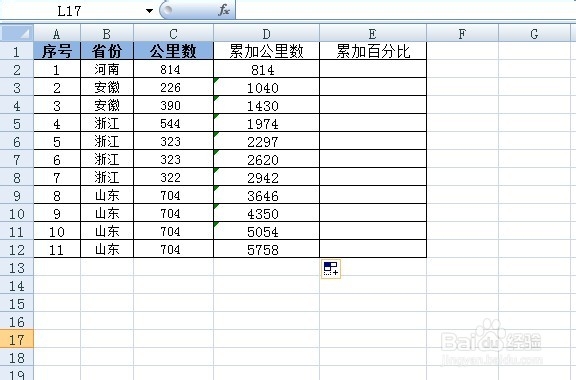Select 山东 cell in row 9
The height and width of the screenshot is (380, 576).
[107, 195]
